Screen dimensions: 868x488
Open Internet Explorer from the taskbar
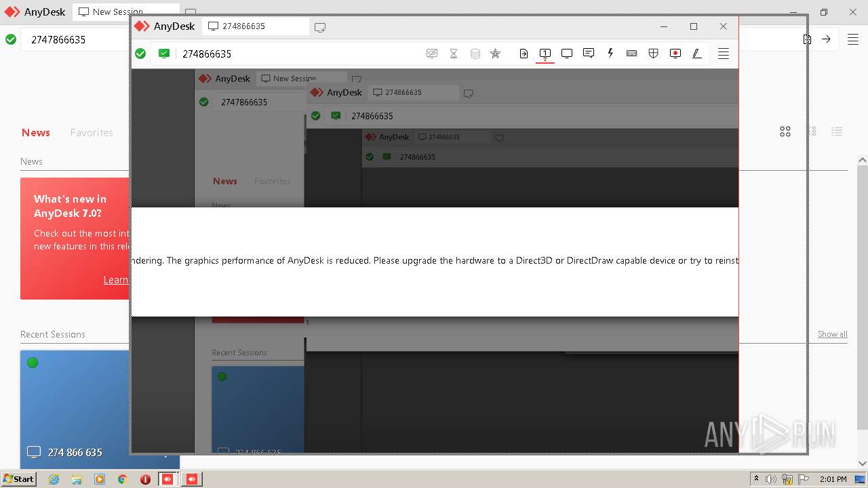coord(54,479)
